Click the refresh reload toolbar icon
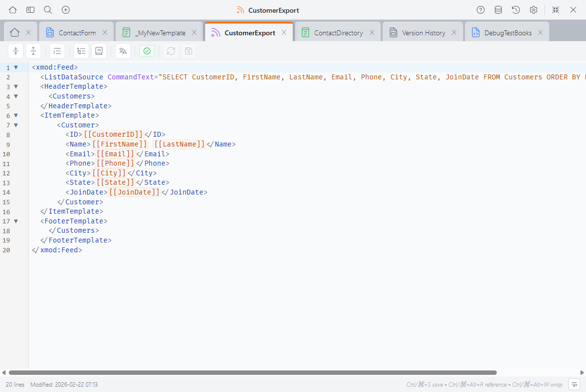This screenshot has height=392, width=586. pos(171,51)
